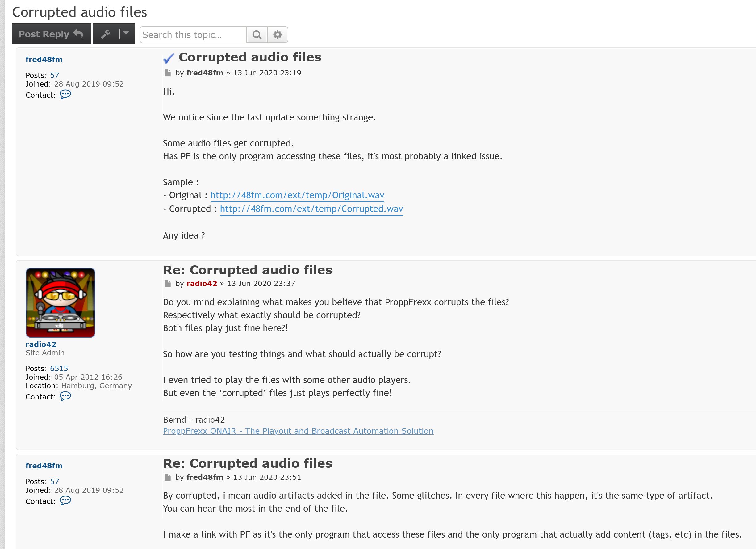The width and height of the screenshot is (756, 549).
Task: Click post icon in 23:51 reply byline
Action: (x=168, y=477)
